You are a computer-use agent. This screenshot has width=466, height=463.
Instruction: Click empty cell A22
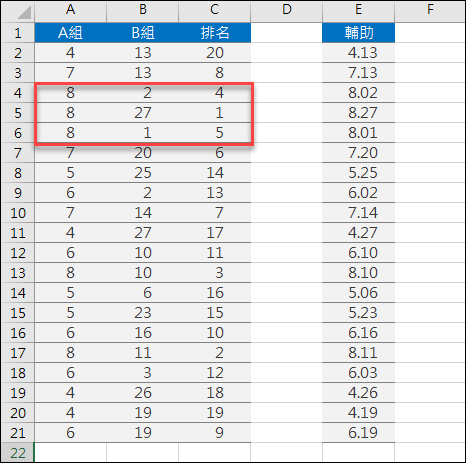pyautogui.click(x=70, y=453)
